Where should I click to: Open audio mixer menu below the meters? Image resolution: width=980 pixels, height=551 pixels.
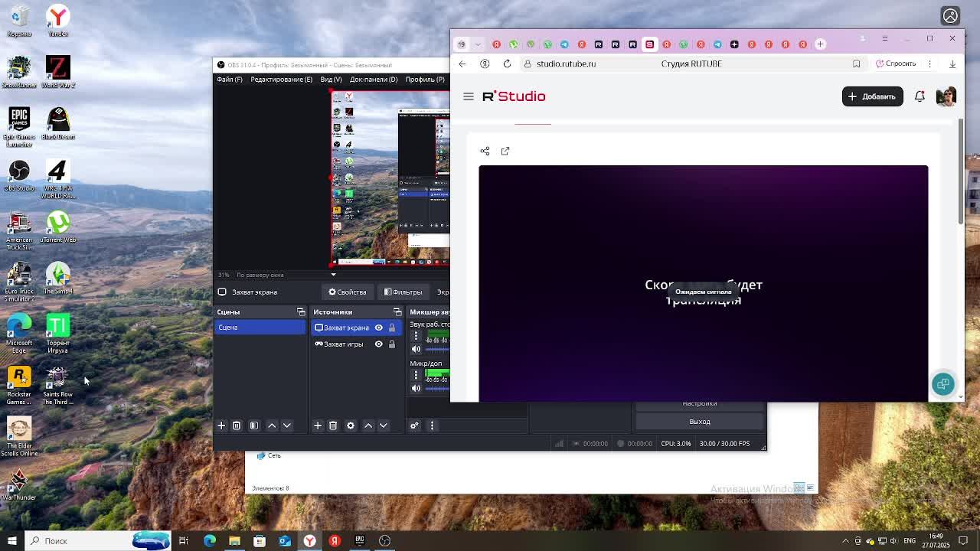(x=432, y=425)
